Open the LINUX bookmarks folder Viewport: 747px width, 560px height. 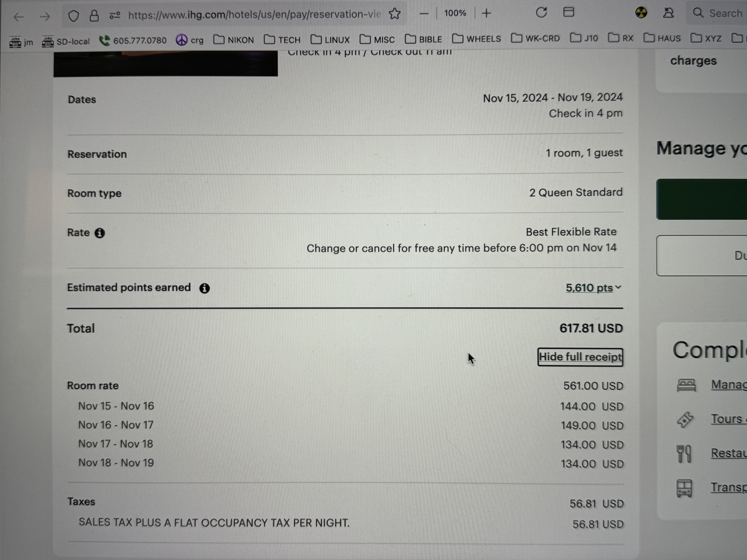[x=330, y=40]
